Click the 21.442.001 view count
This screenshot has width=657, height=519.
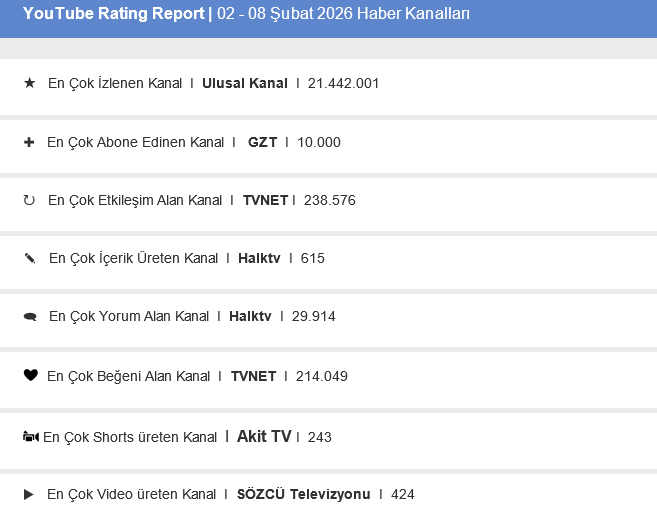(x=344, y=83)
